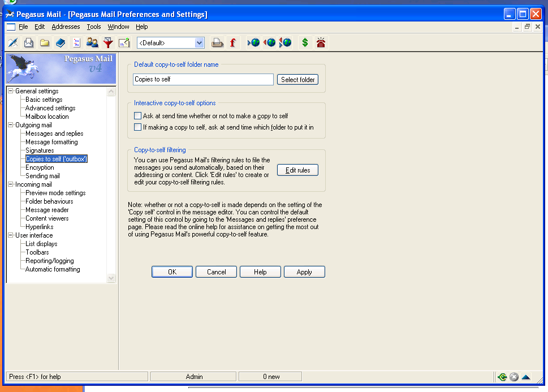Click the 'Copies to self' folder name field

pos(203,79)
